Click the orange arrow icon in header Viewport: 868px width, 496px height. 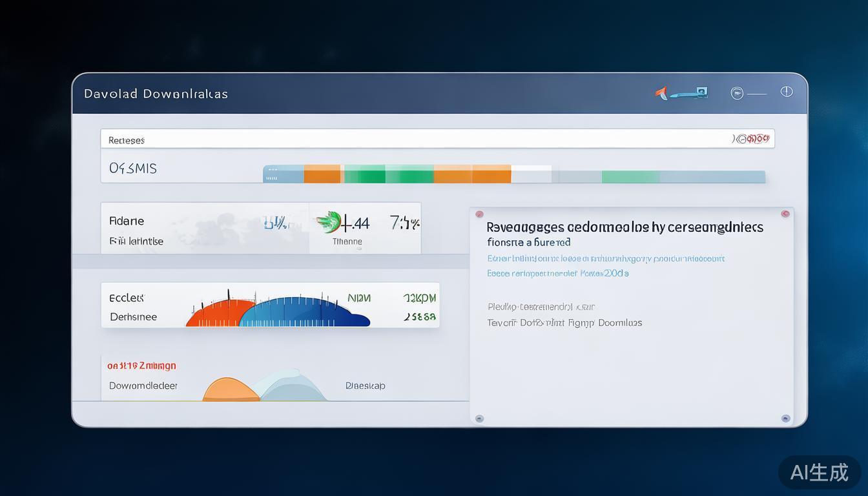tap(661, 93)
